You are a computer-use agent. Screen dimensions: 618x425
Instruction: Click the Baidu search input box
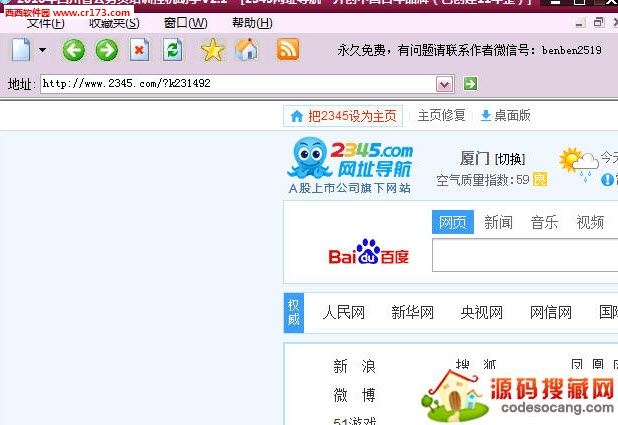click(x=524, y=257)
